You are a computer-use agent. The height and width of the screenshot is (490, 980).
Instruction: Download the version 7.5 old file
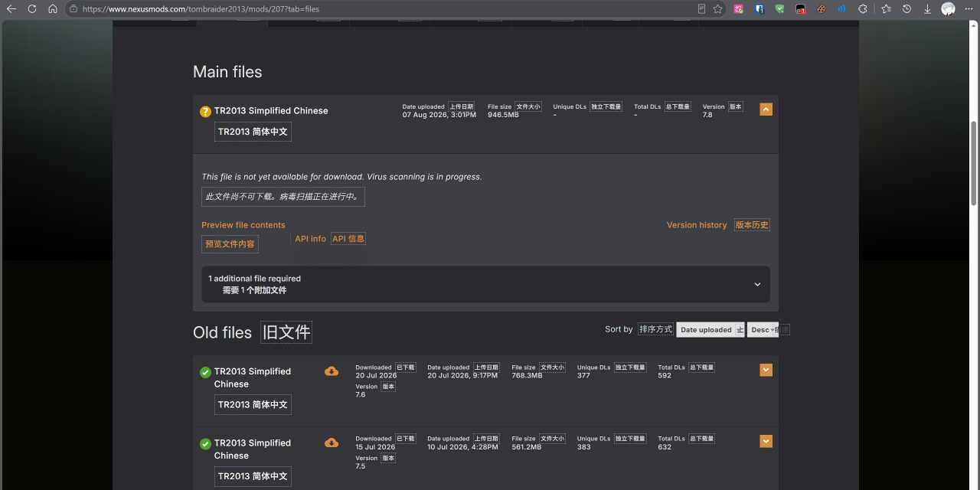click(332, 443)
